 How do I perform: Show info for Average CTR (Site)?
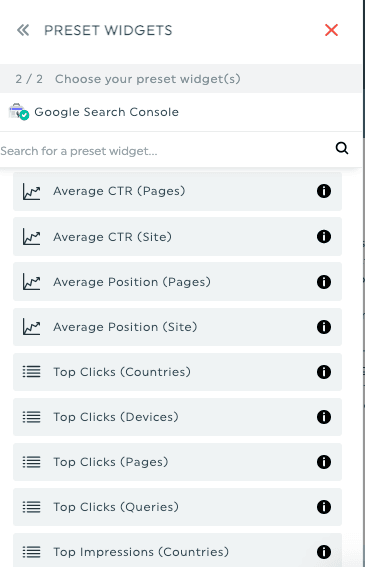pos(324,236)
